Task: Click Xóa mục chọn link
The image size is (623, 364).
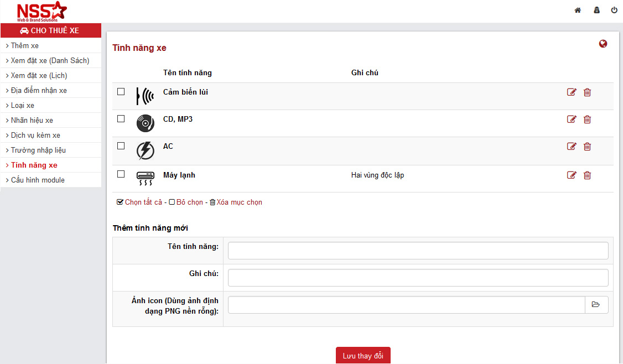Action: [239, 202]
